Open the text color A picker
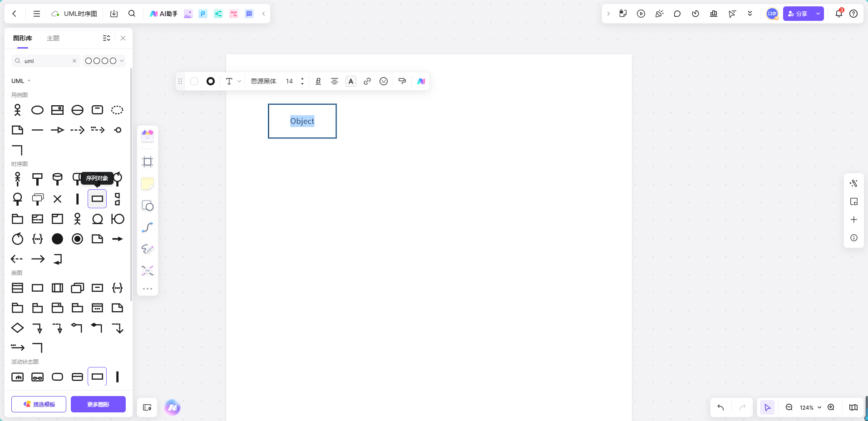 [351, 81]
